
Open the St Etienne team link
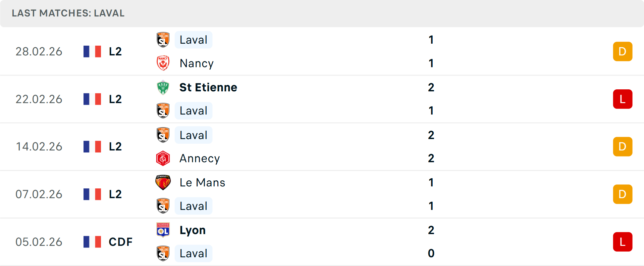pyautogui.click(x=208, y=87)
